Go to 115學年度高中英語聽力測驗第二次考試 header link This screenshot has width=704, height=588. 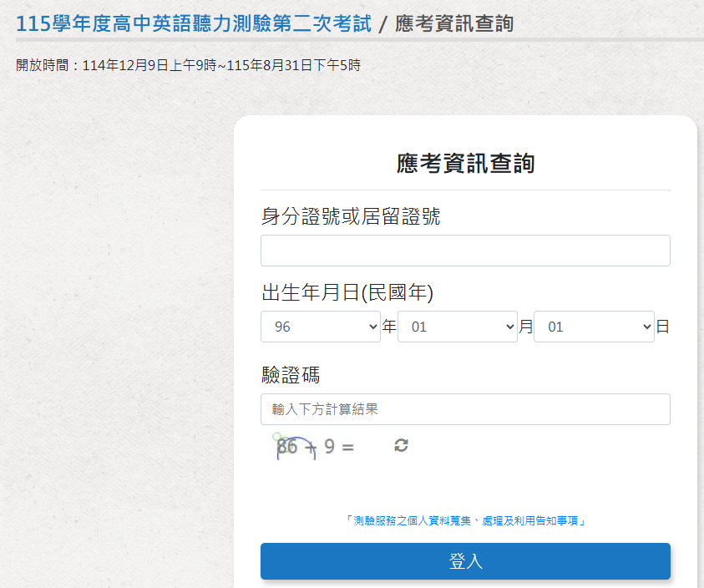pos(194,24)
